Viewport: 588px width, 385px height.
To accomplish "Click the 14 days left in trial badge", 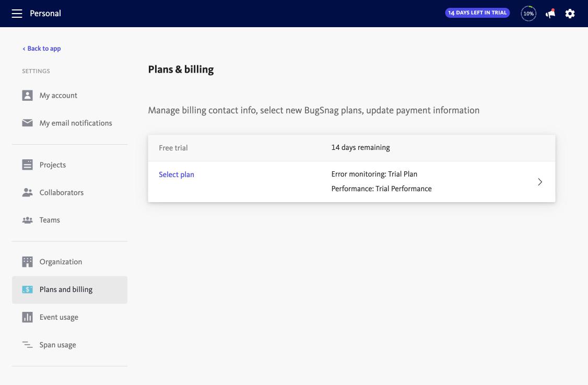I will pos(477,13).
